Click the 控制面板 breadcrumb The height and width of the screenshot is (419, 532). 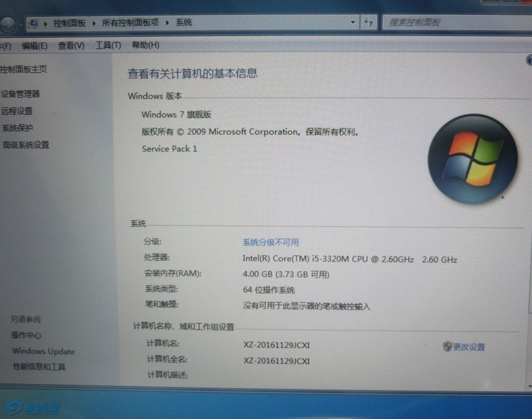point(70,23)
